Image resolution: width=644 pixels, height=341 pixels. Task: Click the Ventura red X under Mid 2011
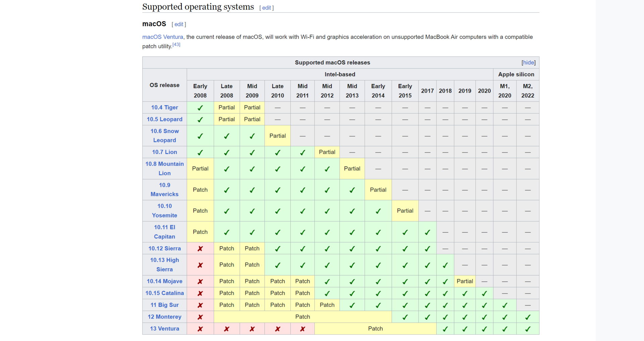(x=303, y=329)
